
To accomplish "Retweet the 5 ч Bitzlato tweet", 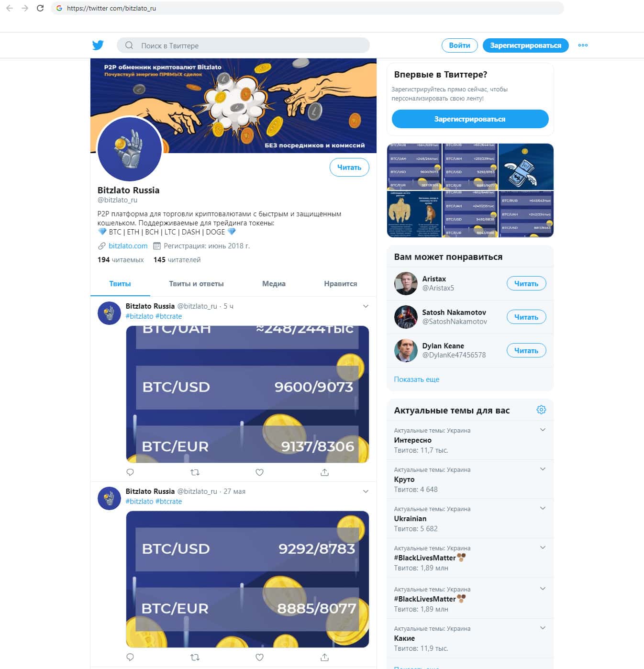I will (x=195, y=472).
